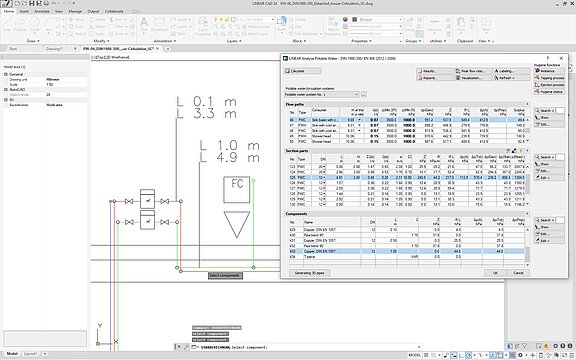This screenshot has height=360, width=576.
Task: Select the Move tool in Modify panel
Action: tap(76, 19)
